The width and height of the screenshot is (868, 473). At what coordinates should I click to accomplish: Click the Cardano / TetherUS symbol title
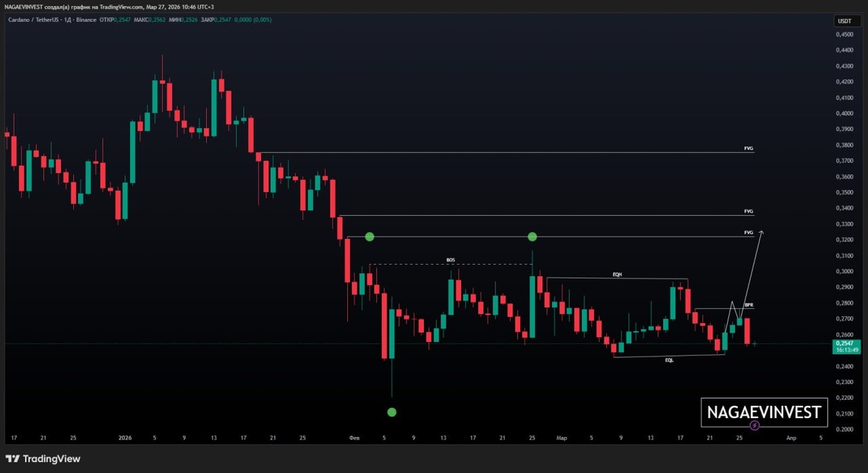point(35,20)
